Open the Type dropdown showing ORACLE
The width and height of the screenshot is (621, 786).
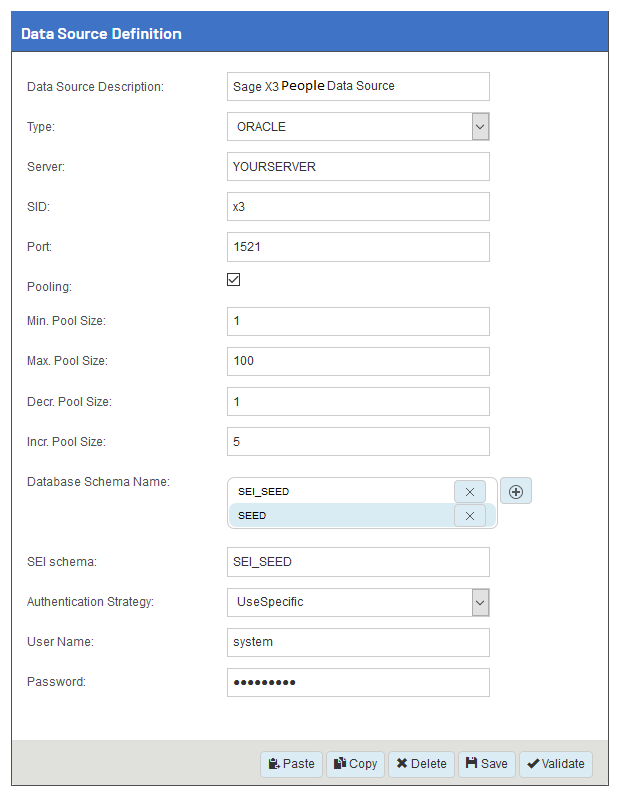coord(358,126)
